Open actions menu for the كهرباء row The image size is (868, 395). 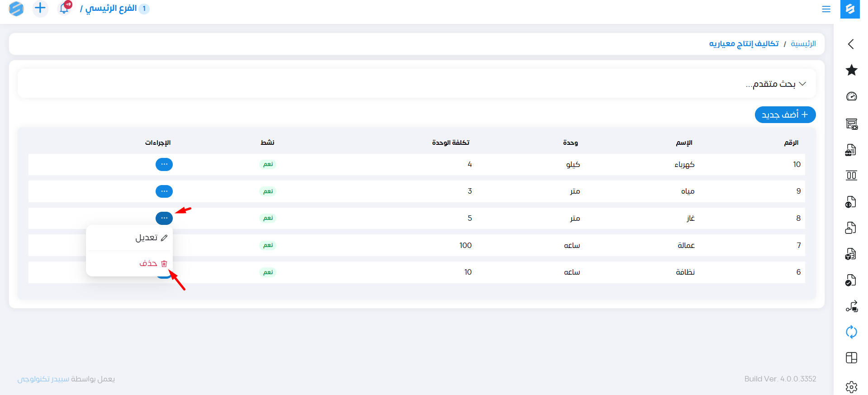click(x=164, y=164)
